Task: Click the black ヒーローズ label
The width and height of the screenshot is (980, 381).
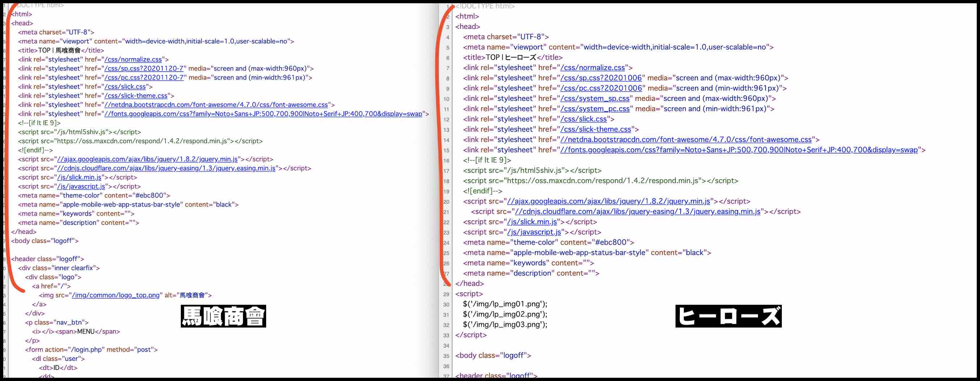Action: click(x=728, y=316)
